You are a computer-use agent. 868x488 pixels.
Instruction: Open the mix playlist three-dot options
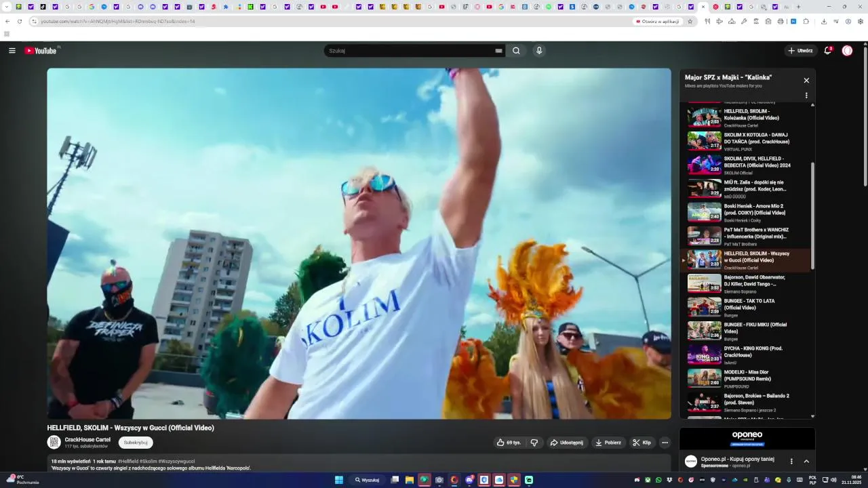pos(806,96)
